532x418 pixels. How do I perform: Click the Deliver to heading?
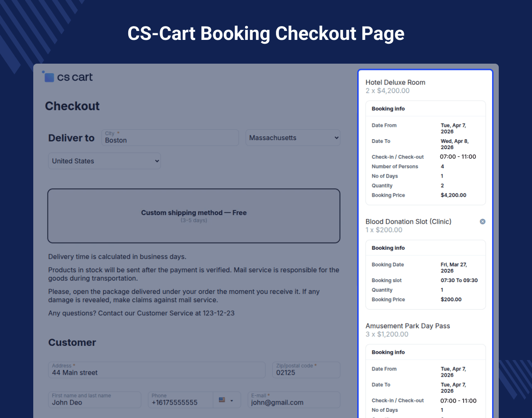click(x=71, y=138)
